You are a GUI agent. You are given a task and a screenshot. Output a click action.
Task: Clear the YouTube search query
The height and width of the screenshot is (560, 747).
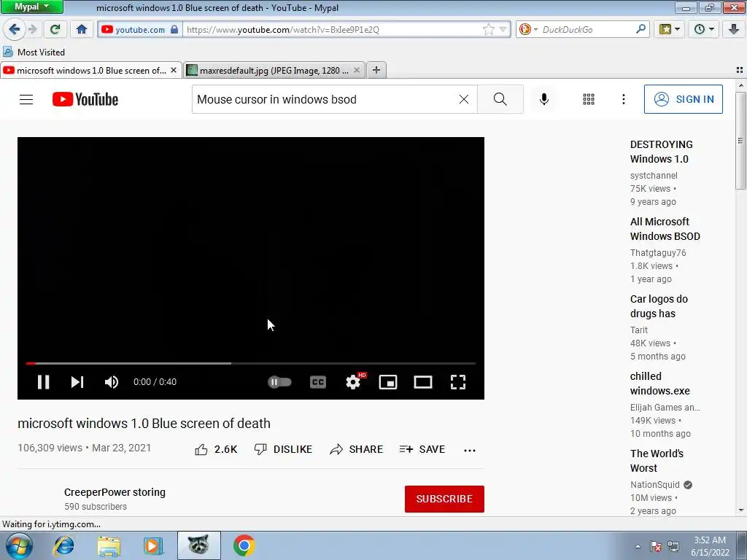(463, 99)
